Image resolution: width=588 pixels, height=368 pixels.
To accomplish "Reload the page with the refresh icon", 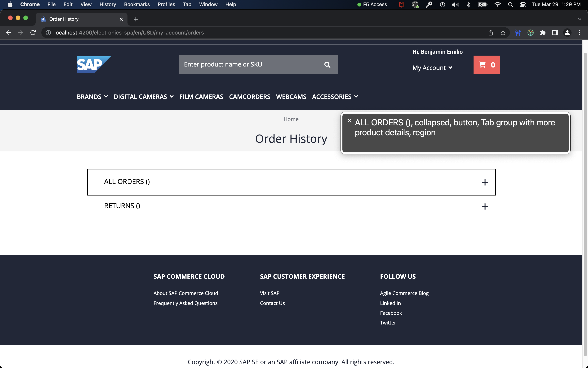I will 33,33.
